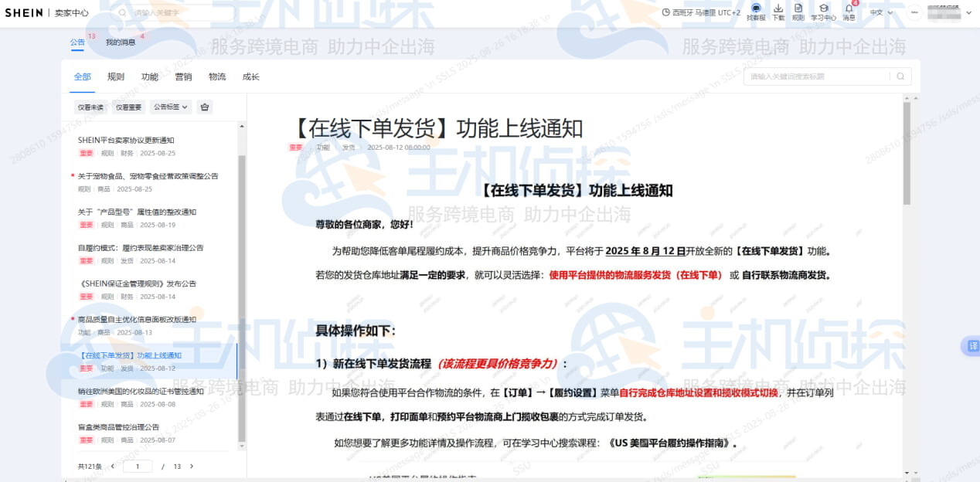
Task: Open the 找客服 customer service assistant
Action: tap(756, 12)
